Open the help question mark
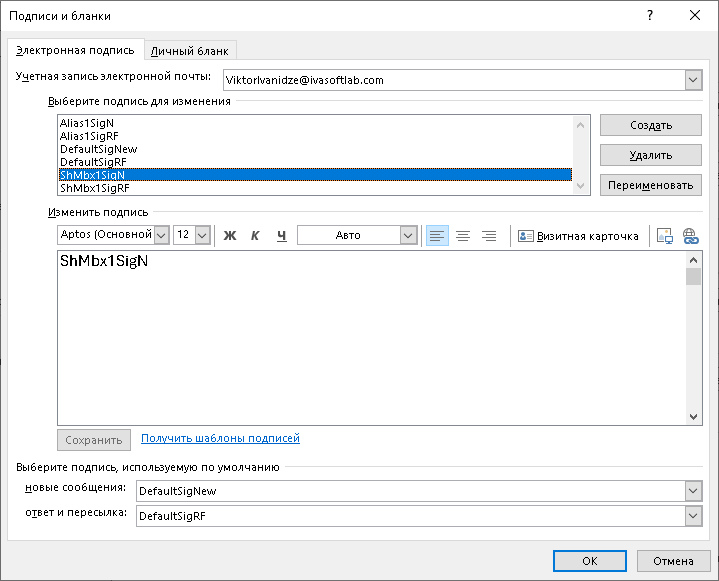This screenshot has height=581, width=719. coord(650,15)
